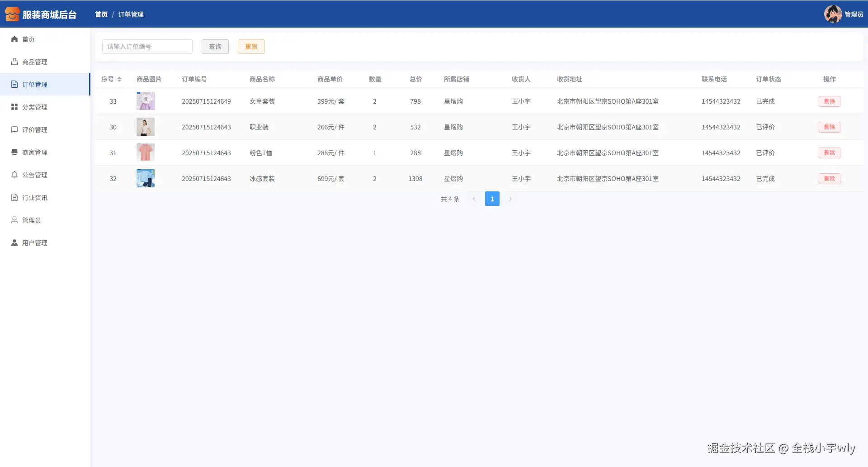The image size is (868, 467).
Task: Click the total price 1398 cell
Action: click(x=415, y=179)
